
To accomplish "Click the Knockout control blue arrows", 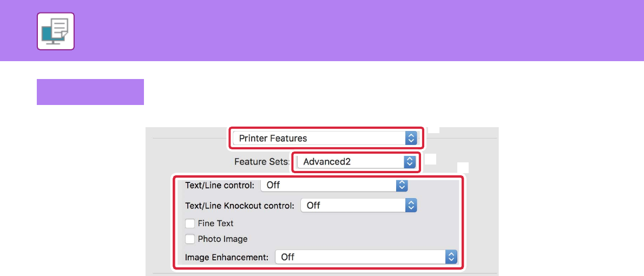I will (x=411, y=205).
